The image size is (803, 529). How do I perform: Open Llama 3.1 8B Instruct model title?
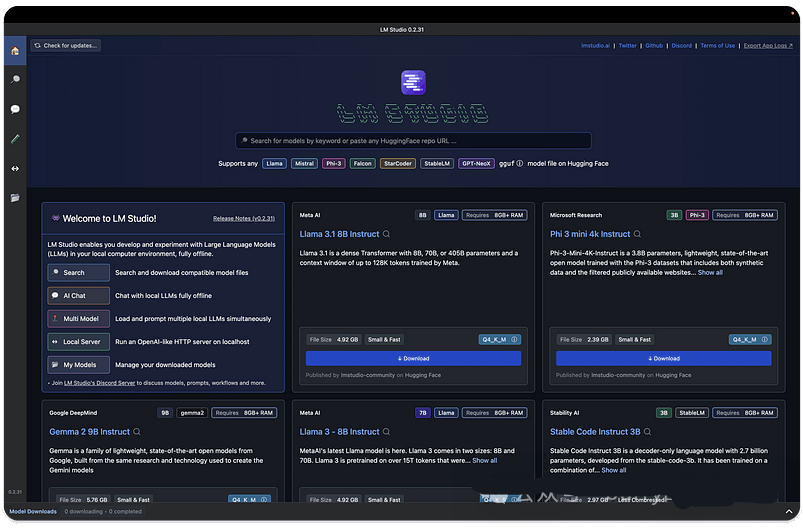tap(340, 234)
